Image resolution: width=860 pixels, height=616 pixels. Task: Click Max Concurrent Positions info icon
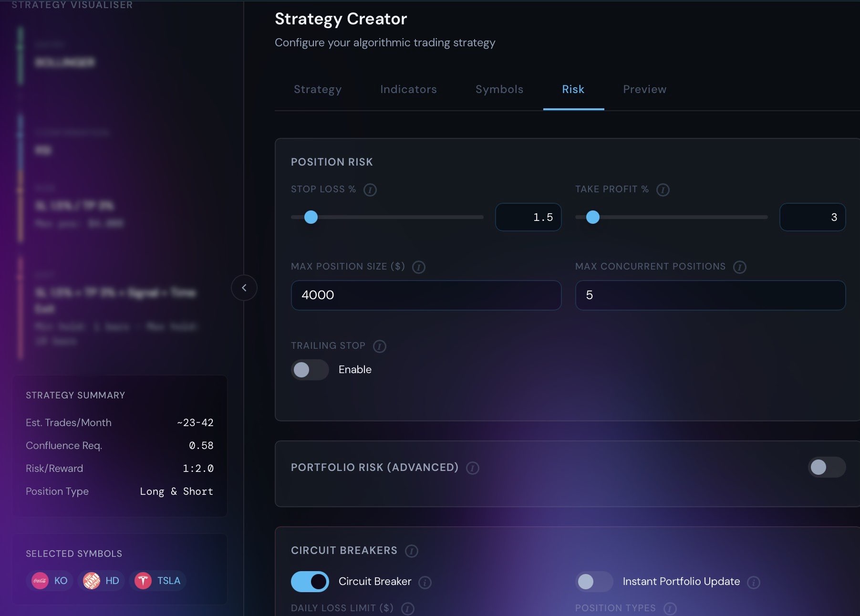click(740, 267)
